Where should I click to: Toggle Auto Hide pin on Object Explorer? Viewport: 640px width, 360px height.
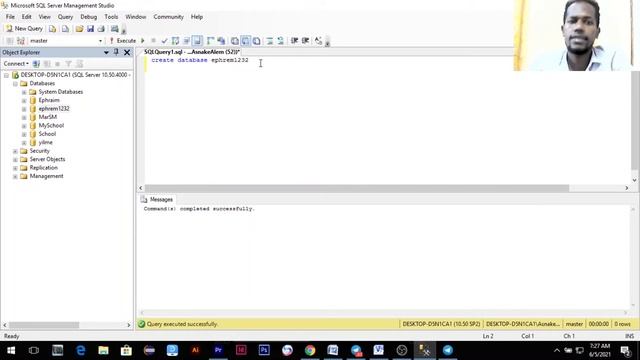[116, 52]
